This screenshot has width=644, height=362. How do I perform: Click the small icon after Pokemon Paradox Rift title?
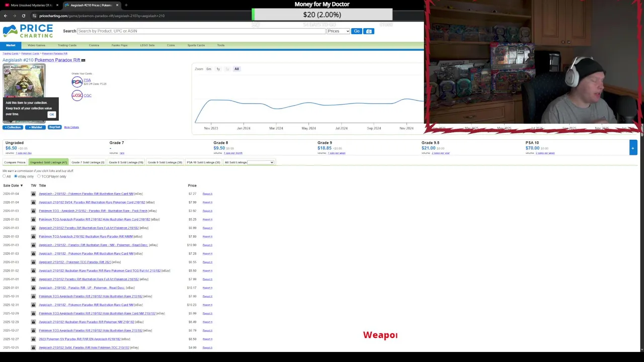[83, 60]
